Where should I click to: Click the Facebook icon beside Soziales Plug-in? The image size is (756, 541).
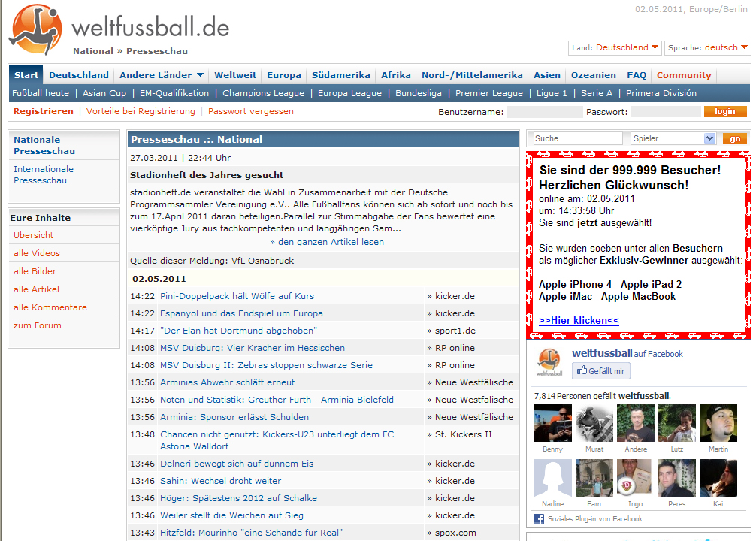(x=539, y=519)
